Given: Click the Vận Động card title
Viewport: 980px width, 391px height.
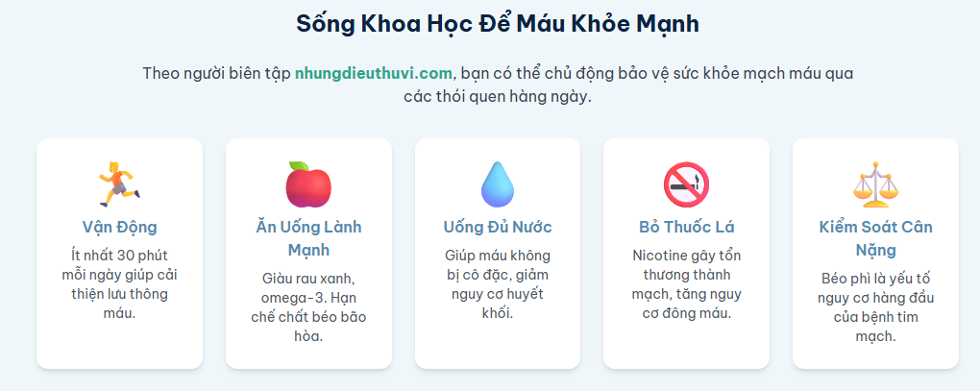Looking at the screenshot, I should tap(119, 227).
